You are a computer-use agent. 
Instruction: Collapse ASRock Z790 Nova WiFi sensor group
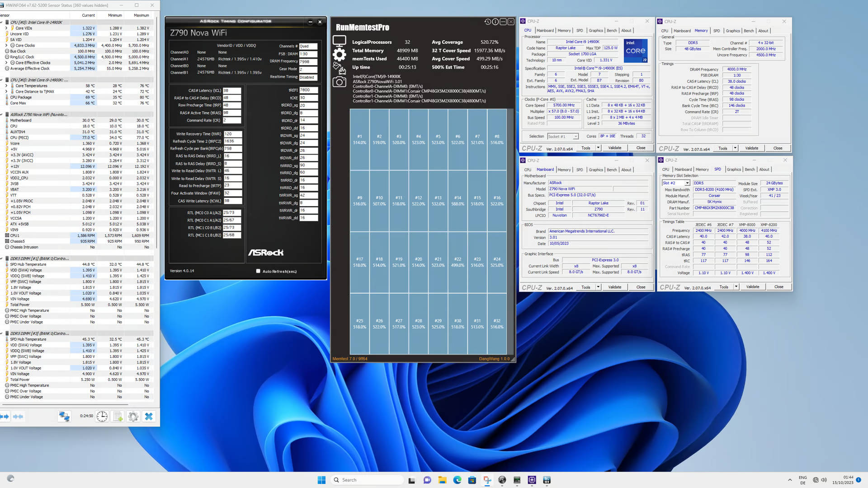click(2, 114)
